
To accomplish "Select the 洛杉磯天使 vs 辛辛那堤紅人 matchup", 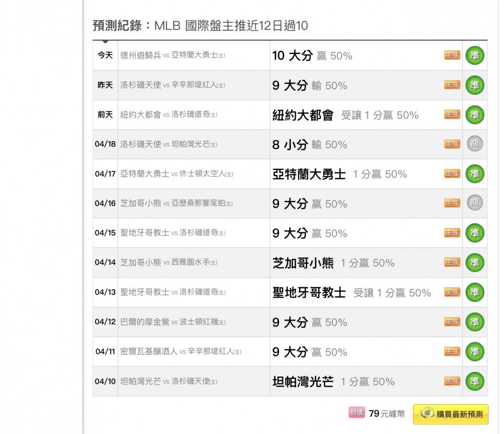I will [173, 85].
